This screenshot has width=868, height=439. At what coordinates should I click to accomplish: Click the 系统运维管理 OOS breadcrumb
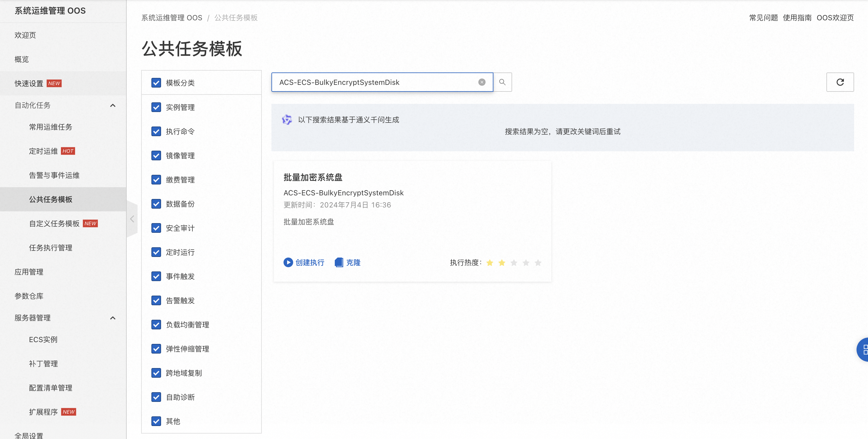click(172, 18)
